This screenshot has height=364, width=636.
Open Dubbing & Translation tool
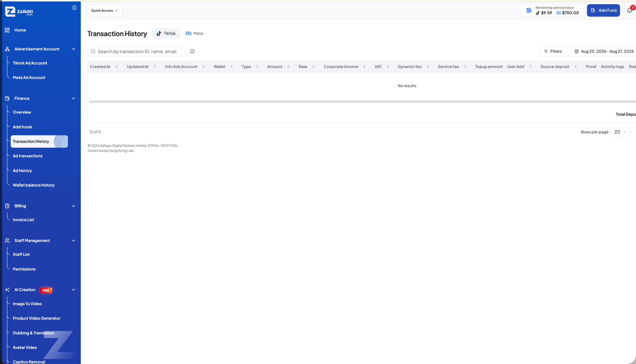pos(33,333)
